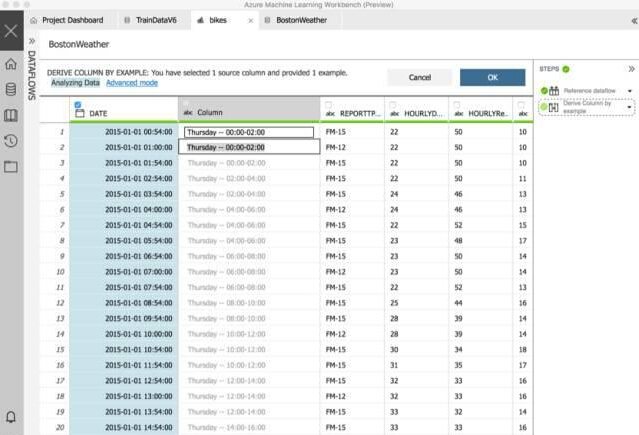Screen dimensions: 639x435
Task: Uncheck the DATE column checkbox
Action: pyautogui.click(x=79, y=104)
